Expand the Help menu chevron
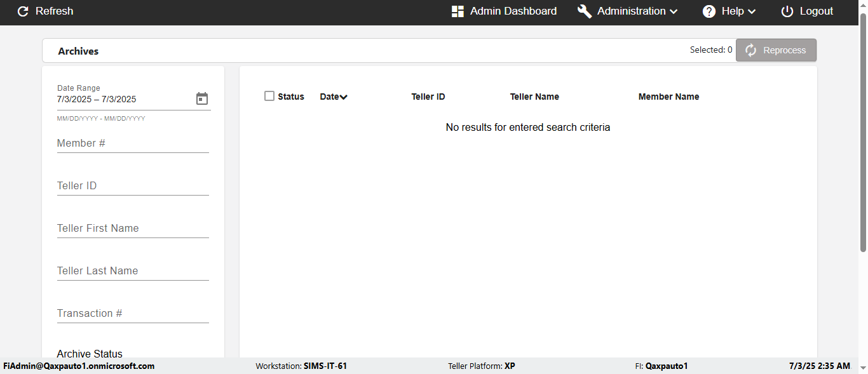 [751, 11]
